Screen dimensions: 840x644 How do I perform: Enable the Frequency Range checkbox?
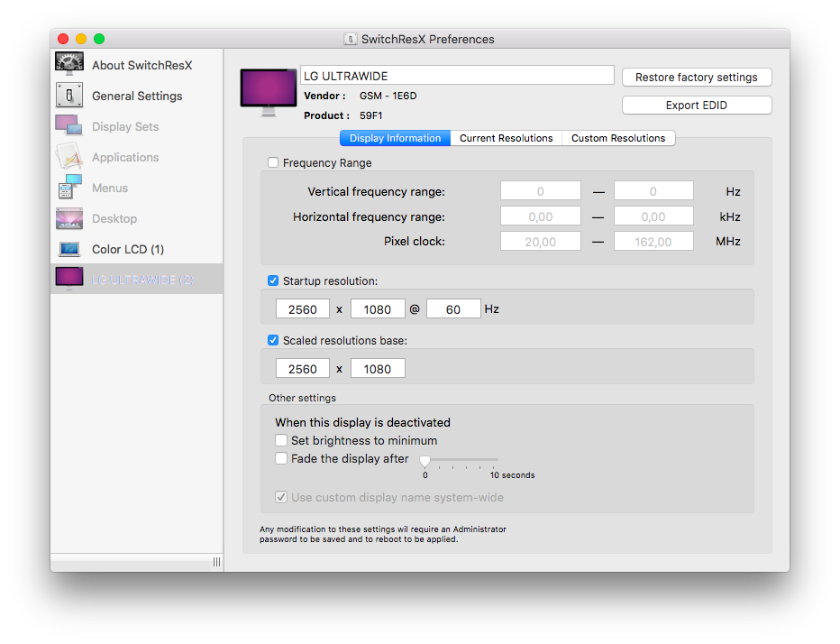click(x=273, y=163)
